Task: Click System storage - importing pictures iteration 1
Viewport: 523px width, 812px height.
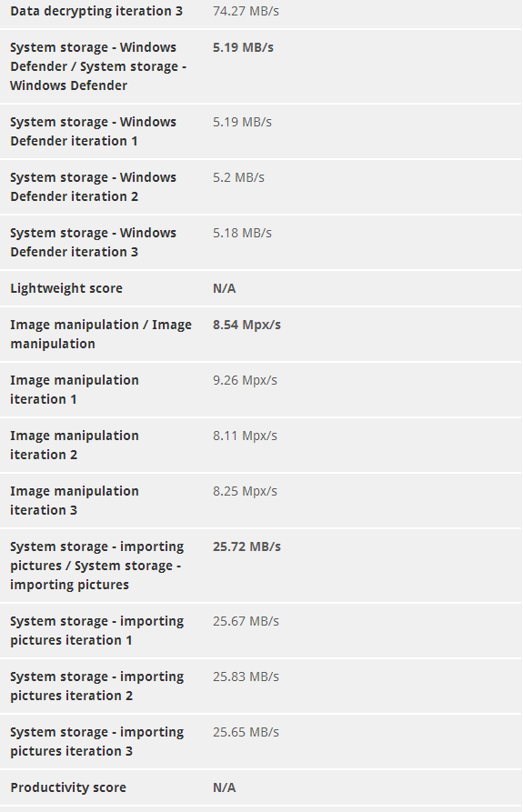Action: pyautogui.click(x=96, y=630)
